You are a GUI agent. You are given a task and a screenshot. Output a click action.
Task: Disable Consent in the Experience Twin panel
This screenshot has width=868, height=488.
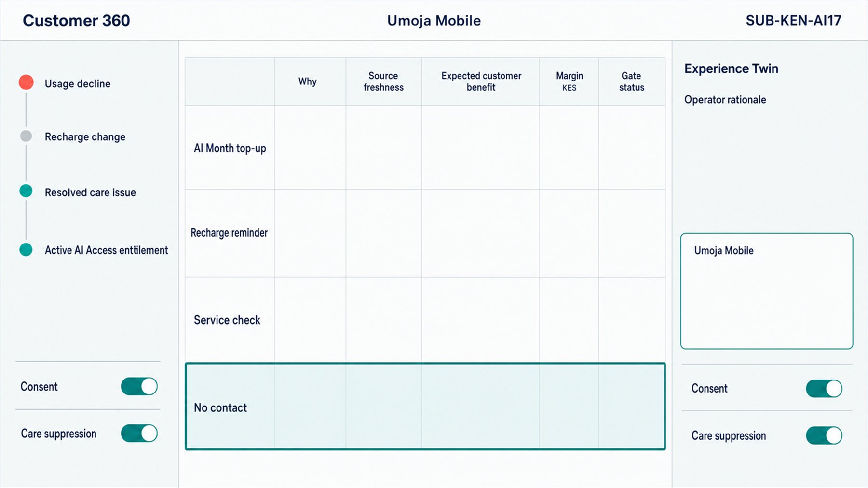(x=824, y=388)
